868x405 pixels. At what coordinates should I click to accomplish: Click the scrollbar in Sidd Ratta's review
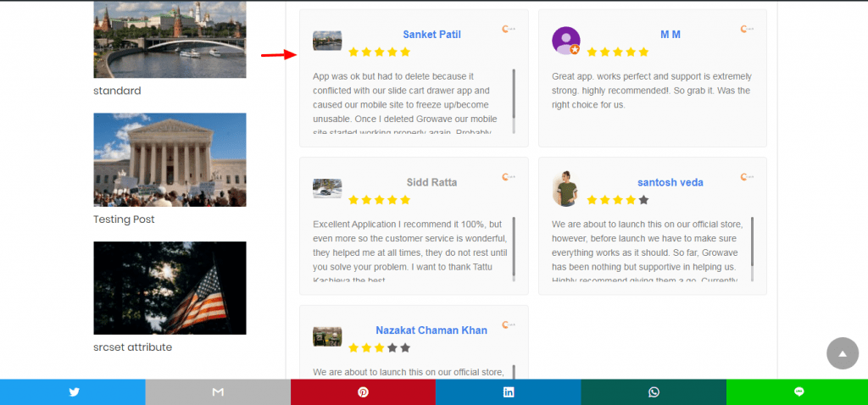(x=514, y=249)
